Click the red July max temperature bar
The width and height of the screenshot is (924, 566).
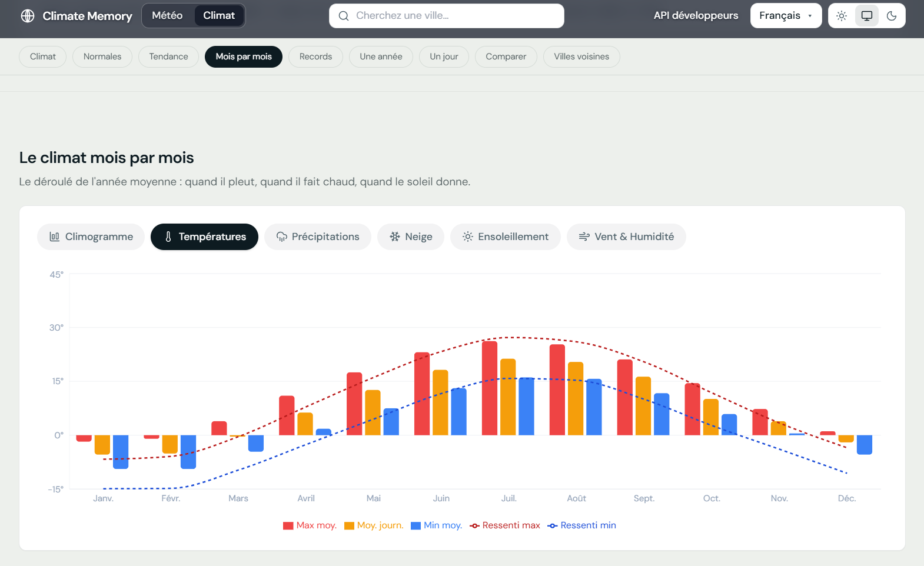tap(490, 388)
